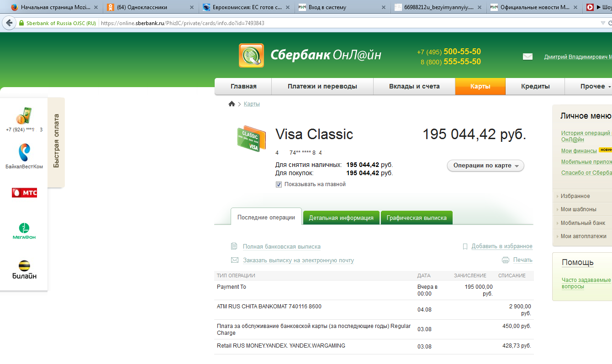Open Операции по карте dropdown
Image resolution: width=612 pixels, height=364 pixels.
click(485, 166)
